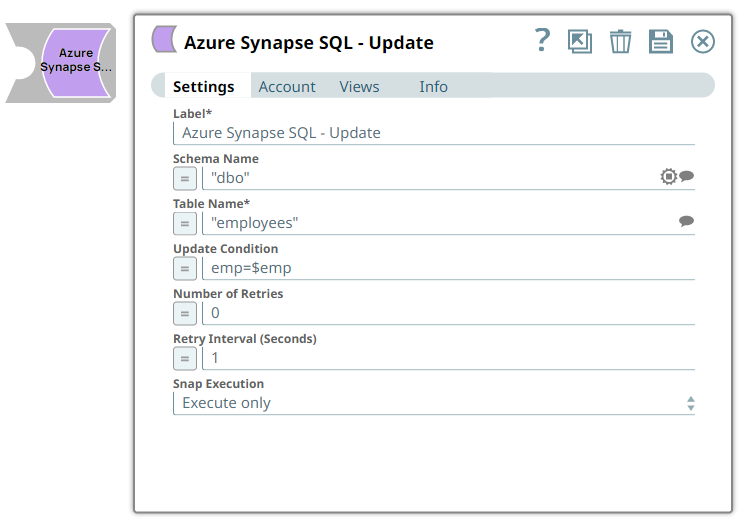Delete the snap with the trash icon
The height and width of the screenshot is (523, 740).
pos(620,42)
